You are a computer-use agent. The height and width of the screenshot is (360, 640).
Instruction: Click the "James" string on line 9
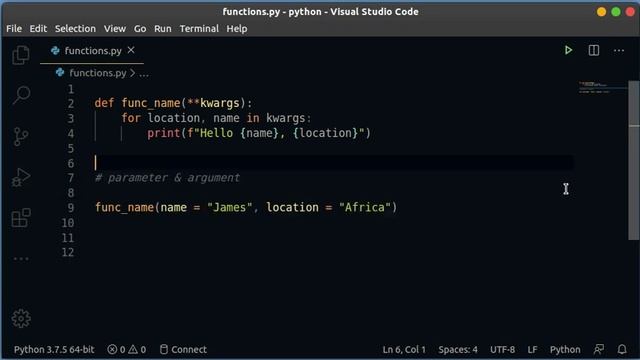pos(230,207)
